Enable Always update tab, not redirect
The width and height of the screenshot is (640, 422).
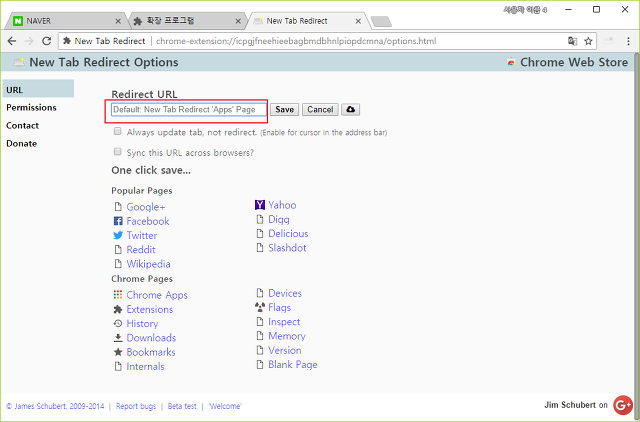pos(118,131)
